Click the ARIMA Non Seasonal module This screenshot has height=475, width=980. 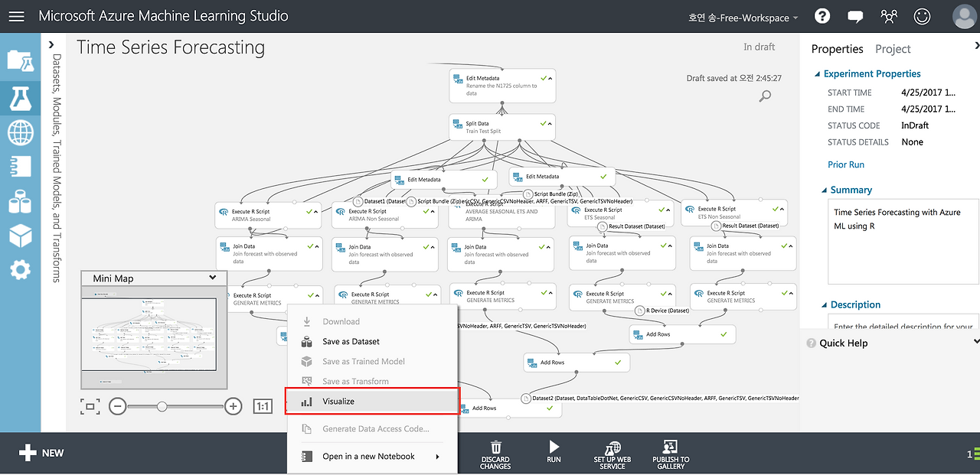coord(384,215)
